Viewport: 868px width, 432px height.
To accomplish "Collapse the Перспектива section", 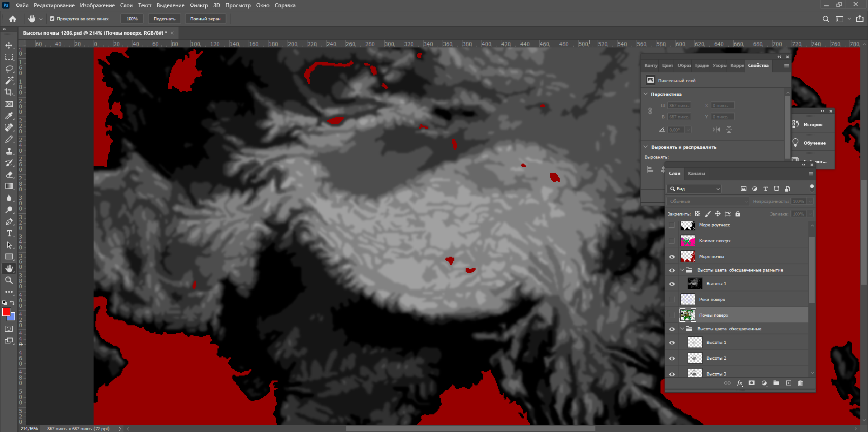I will (x=646, y=94).
